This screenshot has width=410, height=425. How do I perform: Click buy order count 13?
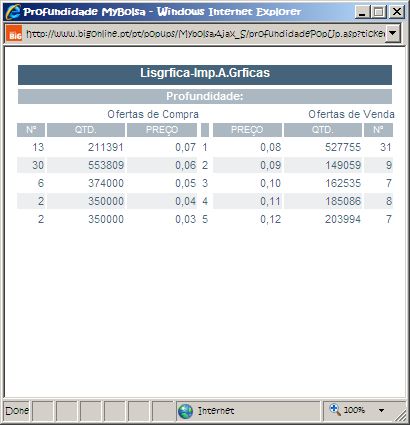tap(38, 147)
